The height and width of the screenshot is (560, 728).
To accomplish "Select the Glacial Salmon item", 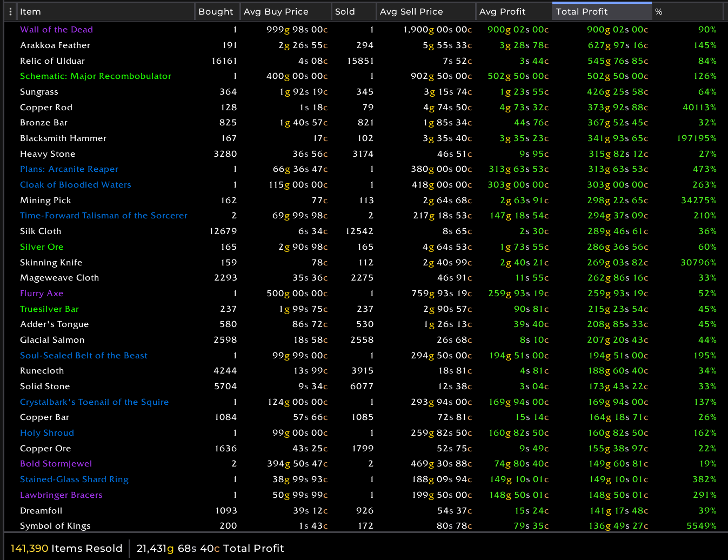I will 52,340.
